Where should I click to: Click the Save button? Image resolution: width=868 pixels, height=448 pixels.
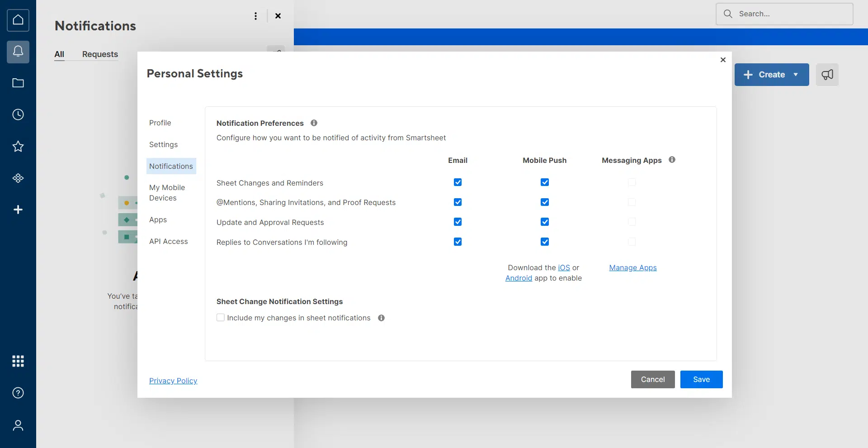[701, 380]
